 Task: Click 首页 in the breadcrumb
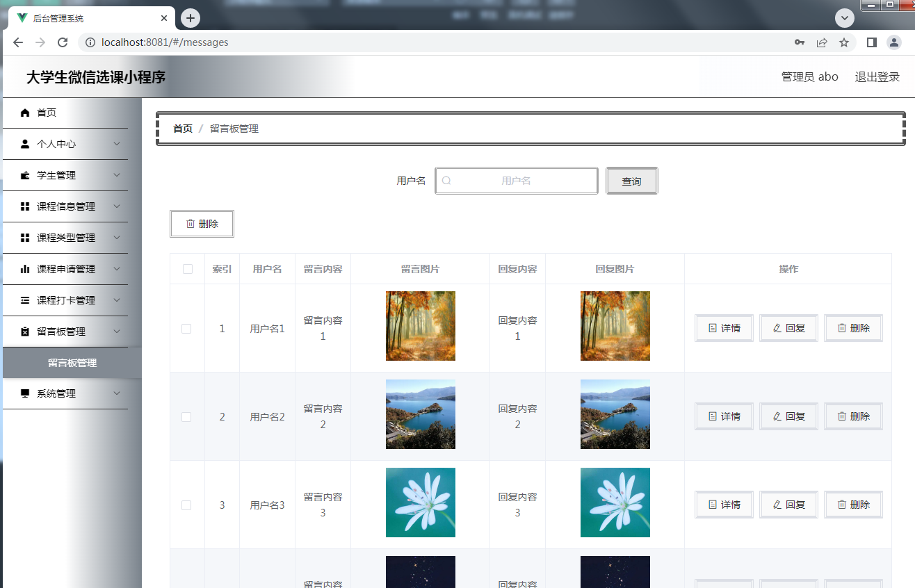(x=183, y=129)
